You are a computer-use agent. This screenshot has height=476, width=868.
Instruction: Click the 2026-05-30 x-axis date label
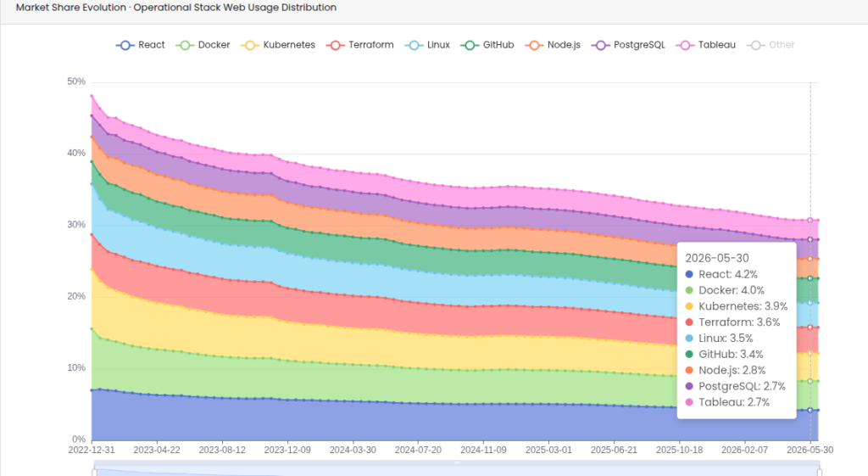click(810, 450)
